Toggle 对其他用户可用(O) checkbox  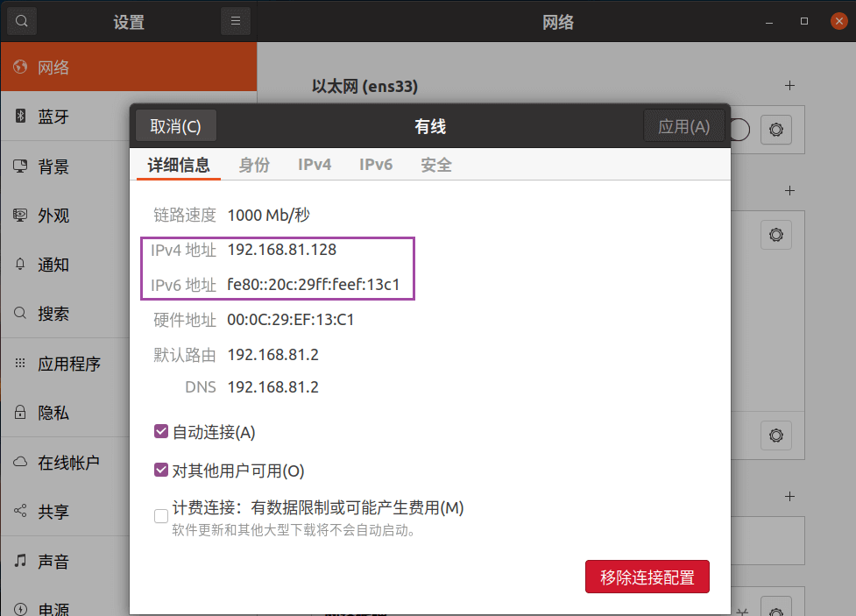161,471
